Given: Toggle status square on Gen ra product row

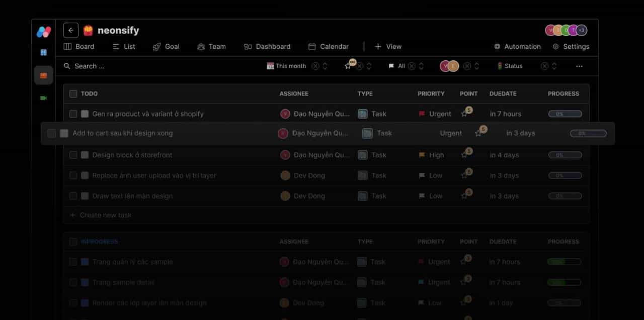Looking at the screenshot, I should 85,114.
